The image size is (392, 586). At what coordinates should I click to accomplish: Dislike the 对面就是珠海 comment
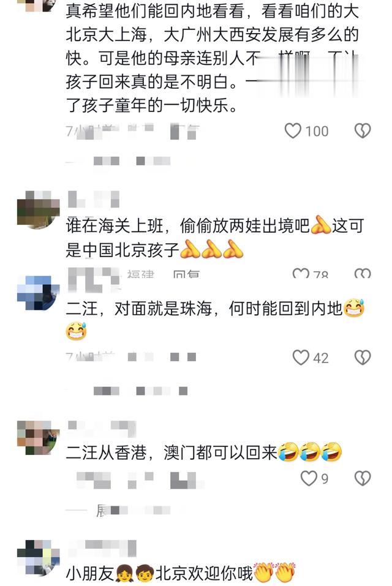[x=362, y=357]
